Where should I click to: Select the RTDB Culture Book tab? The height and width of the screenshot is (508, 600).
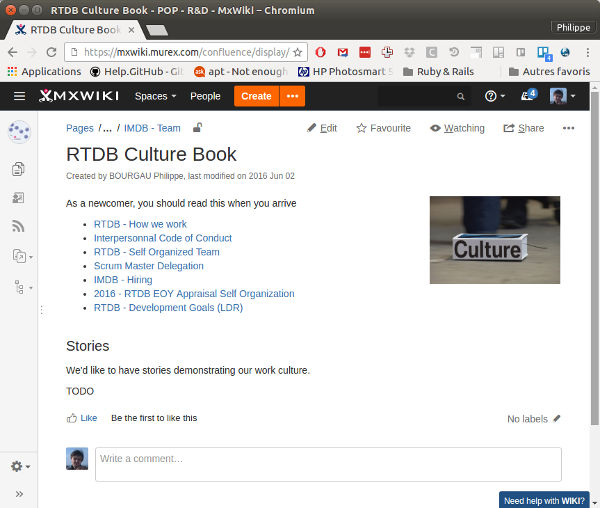click(x=75, y=30)
